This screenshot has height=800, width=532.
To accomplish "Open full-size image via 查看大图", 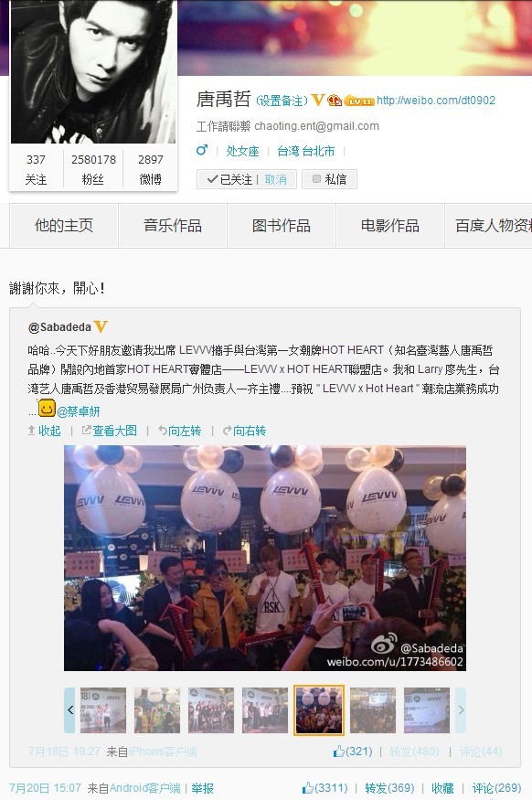I will 109,431.
